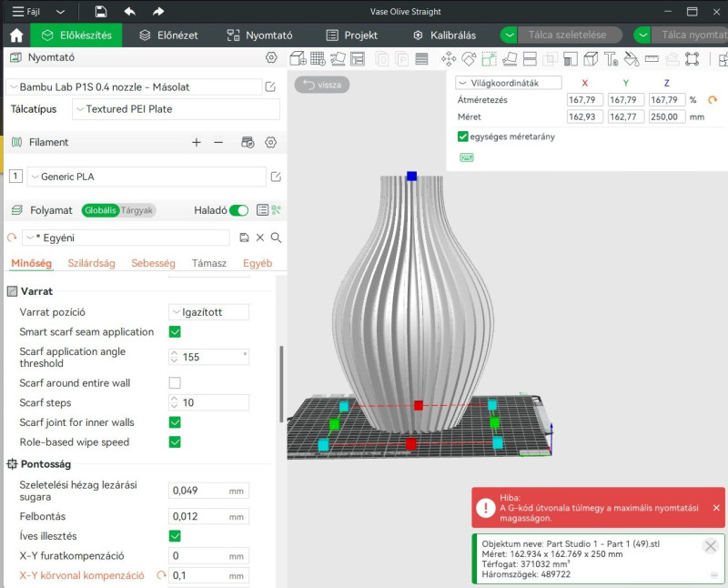The image size is (728, 588).
Task: Open the Kalibrálás tab
Action: click(x=444, y=35)
